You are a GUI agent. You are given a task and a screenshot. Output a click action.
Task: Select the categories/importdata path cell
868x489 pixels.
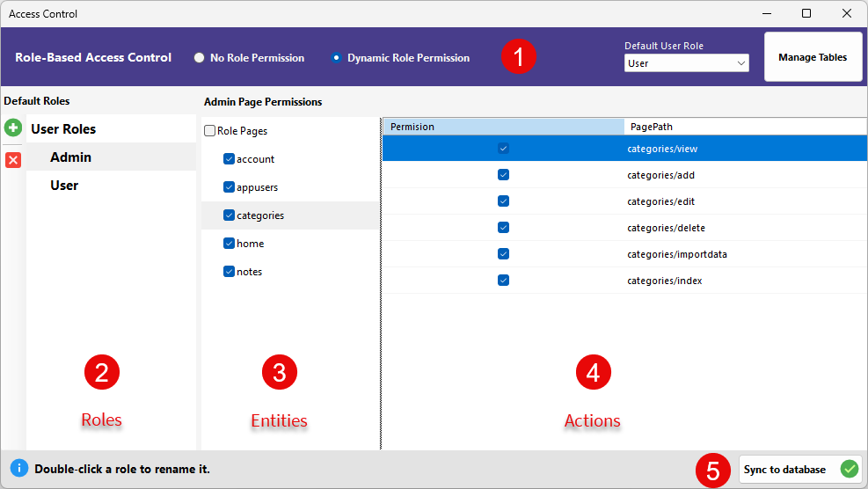pyautogui.click(x=745, y=254)
